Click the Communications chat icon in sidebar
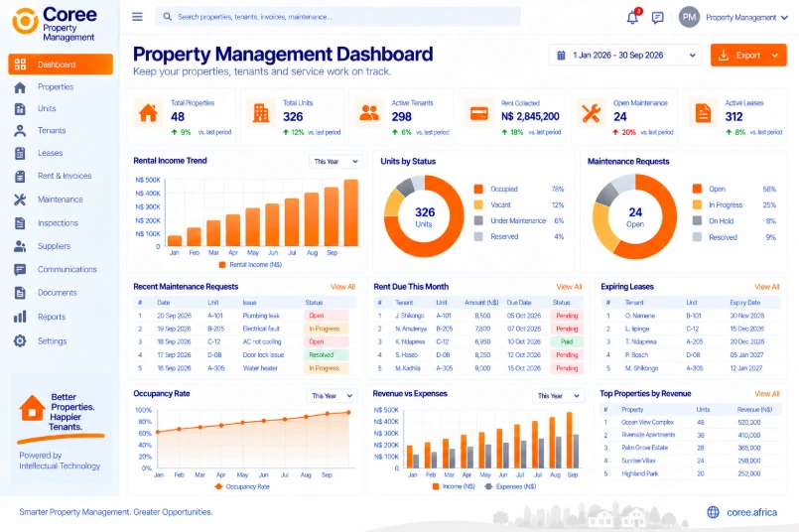The height and width of the screenshot is (532, 799). click(20, 270)
